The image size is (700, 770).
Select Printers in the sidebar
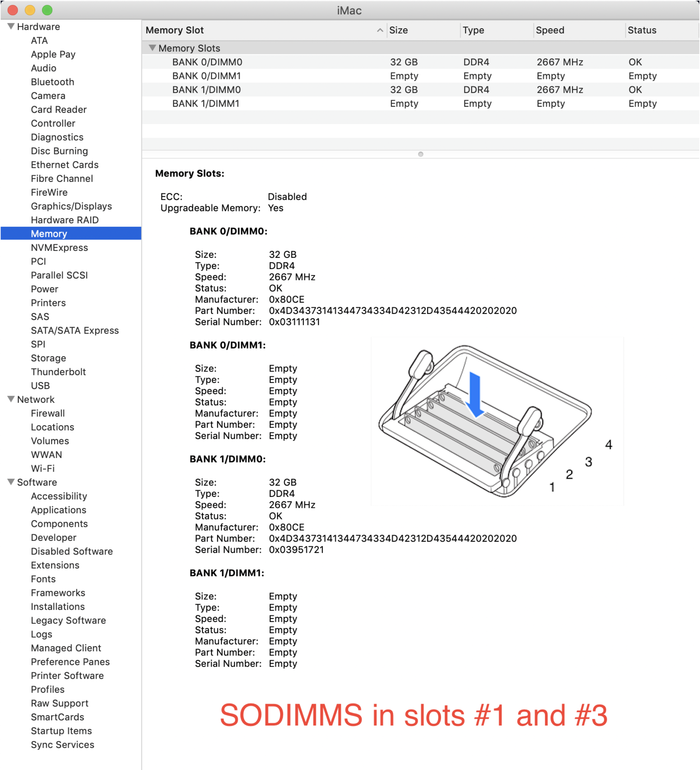click(x=49, y=303)
